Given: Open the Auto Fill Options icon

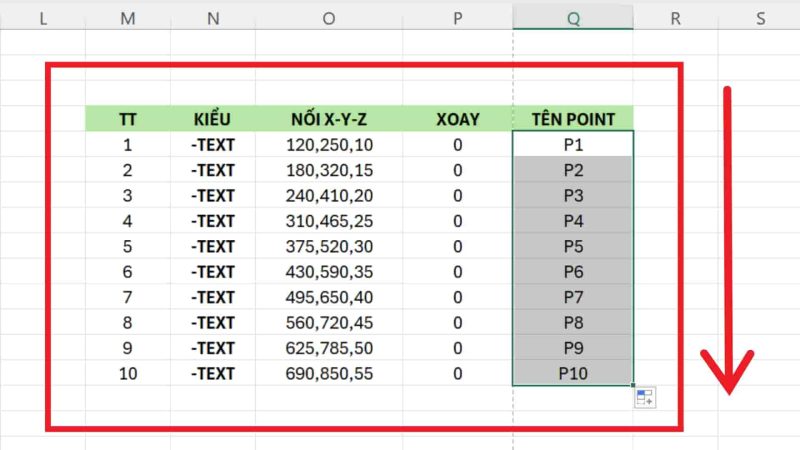Looking at the screenshot, I should 645,398.
